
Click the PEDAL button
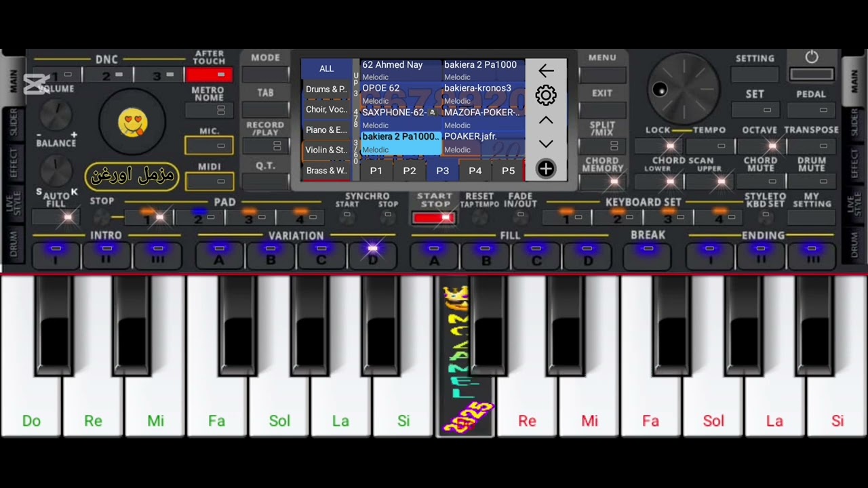tap(812, 109)
